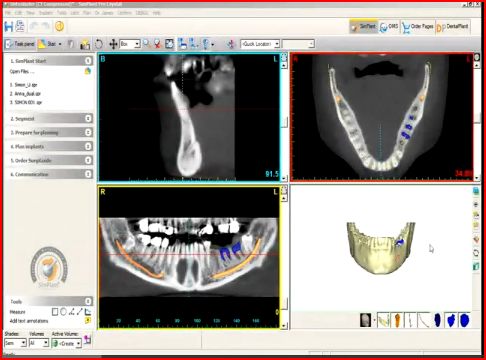Screen dimensions: 486x360
Task: Open recent file 3 SIMON 001
Action: 26,102
